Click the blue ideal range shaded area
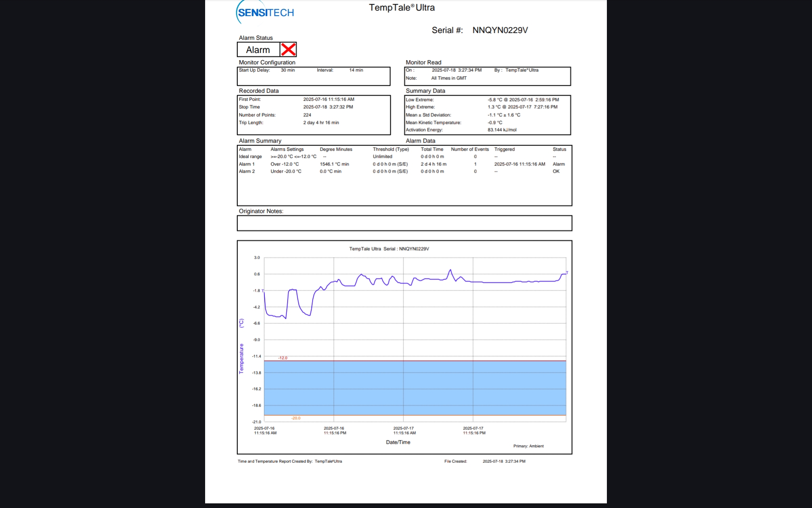 414,387
